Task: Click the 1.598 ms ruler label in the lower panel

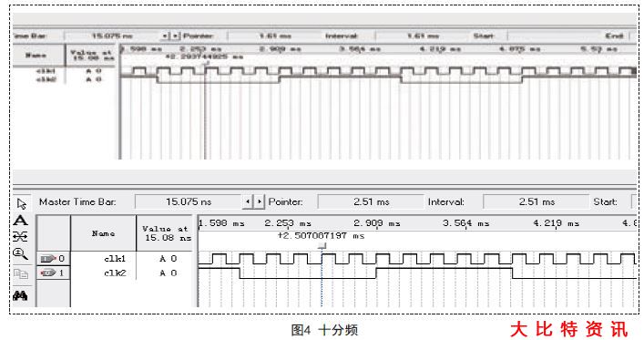Action: click(221, 223)
